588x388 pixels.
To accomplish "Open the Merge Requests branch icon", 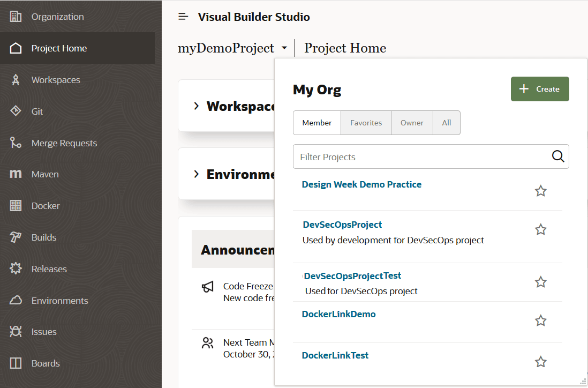I will pyautogui.click(x=16, y=143).
